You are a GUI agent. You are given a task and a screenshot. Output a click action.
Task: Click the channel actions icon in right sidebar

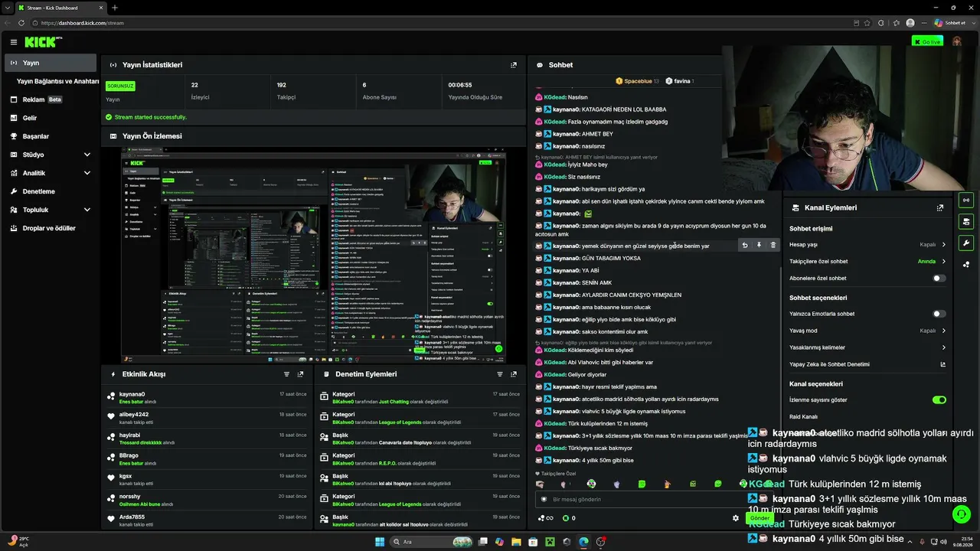pyautogui.click(x=966, y=222)
